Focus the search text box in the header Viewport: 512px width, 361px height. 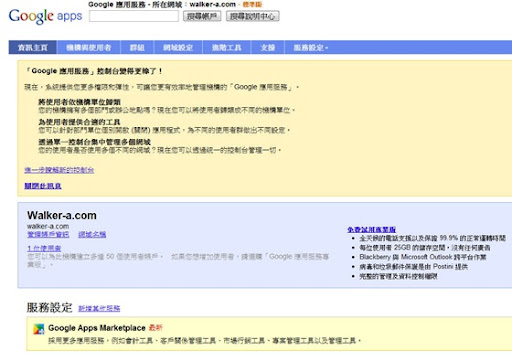[134, 16]
